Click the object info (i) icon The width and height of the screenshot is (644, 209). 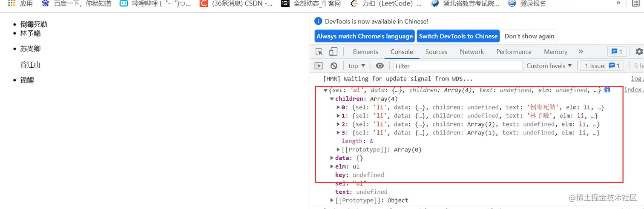pyautogui.click(x=607, y=90)
